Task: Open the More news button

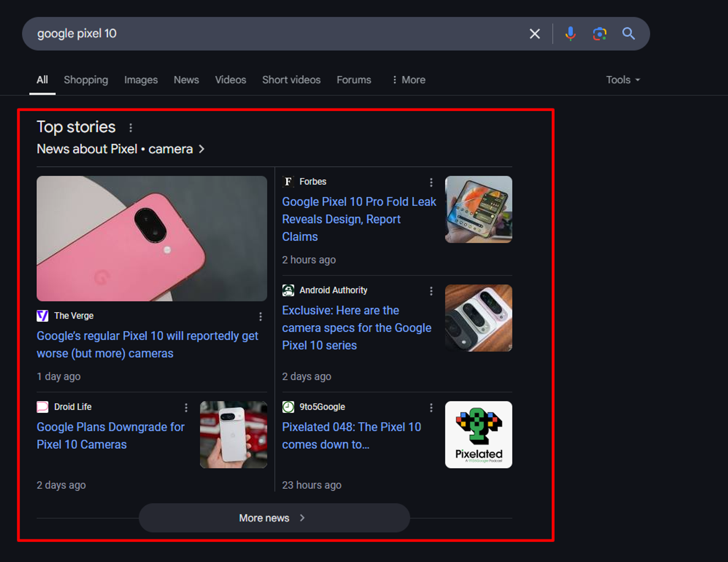Action: pos(274,518)
